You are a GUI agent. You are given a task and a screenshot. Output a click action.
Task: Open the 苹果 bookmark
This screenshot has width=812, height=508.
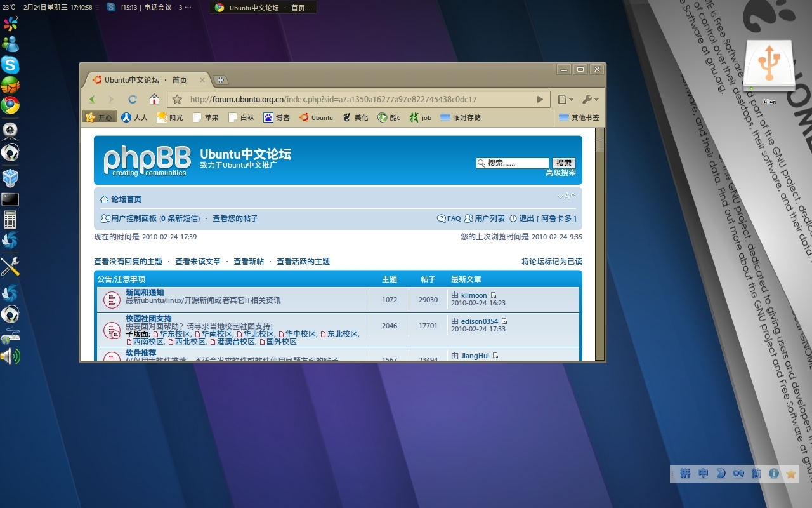[x=205, y=117]
